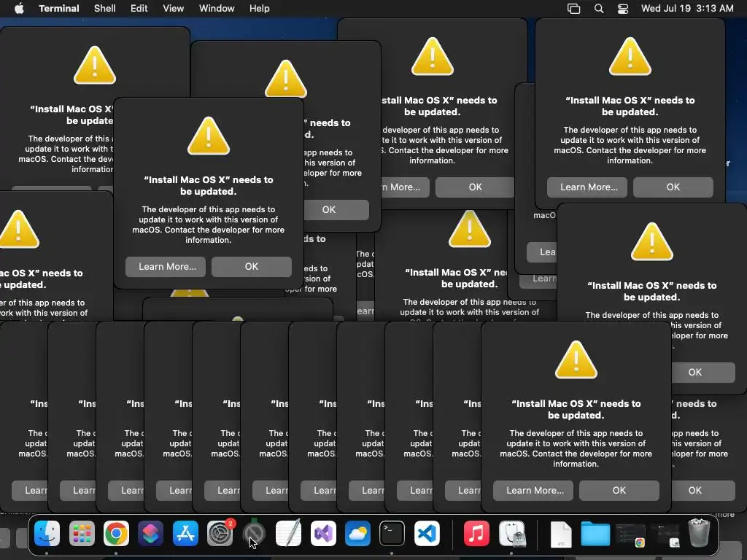Launch the Music app in the Dock
Screen dimensions: 747x560
(x=476, y=533)
